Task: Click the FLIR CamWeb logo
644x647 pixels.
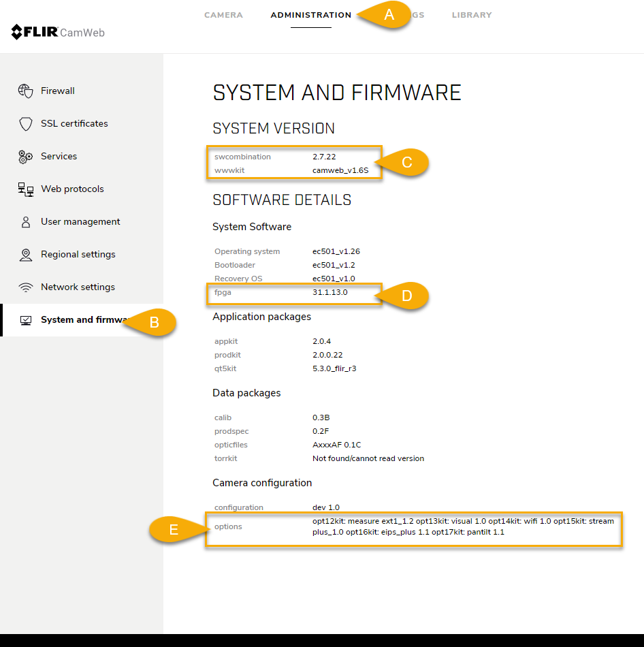Action: (x=58, y=32)
